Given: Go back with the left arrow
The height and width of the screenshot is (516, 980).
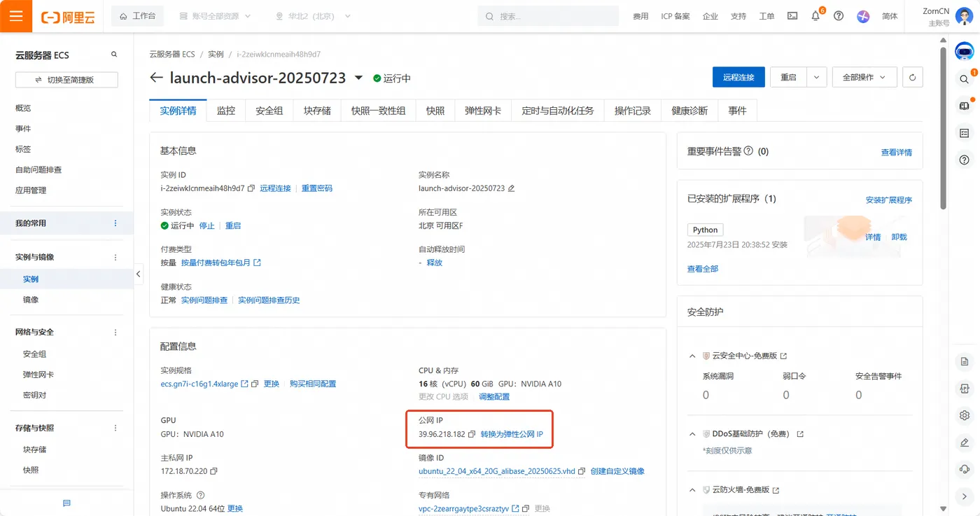Looking at the screenshot, I should coord(156,78).
